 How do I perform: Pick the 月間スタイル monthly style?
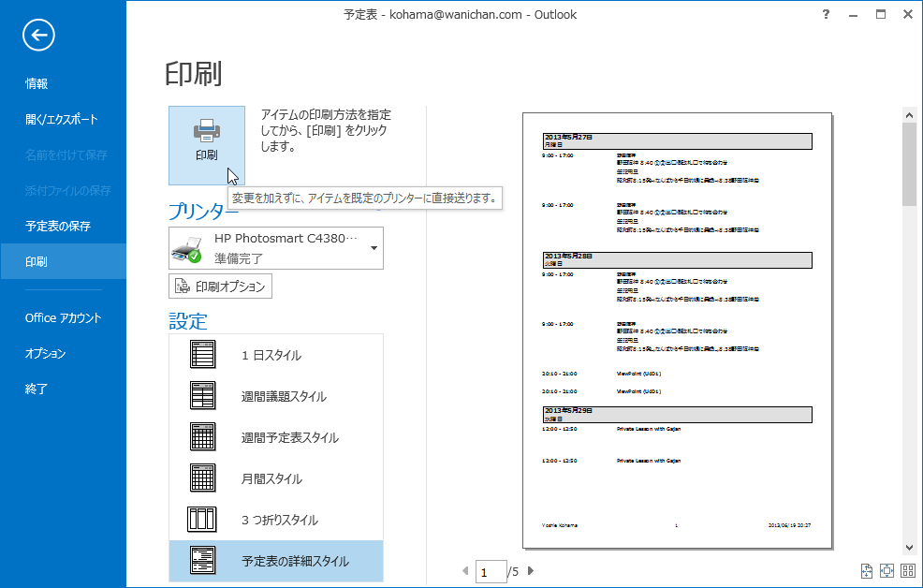(x=276, y=478)
